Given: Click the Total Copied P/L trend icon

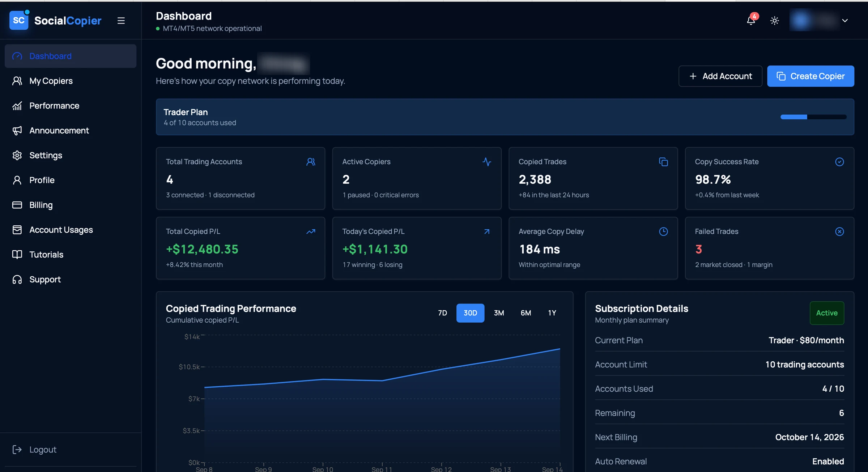Looking at the screenshot, I should click(311, 231).
